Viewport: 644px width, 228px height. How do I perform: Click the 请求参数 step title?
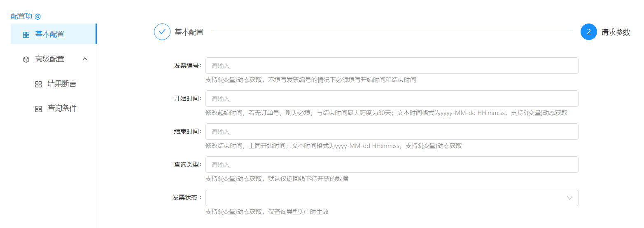616,32
